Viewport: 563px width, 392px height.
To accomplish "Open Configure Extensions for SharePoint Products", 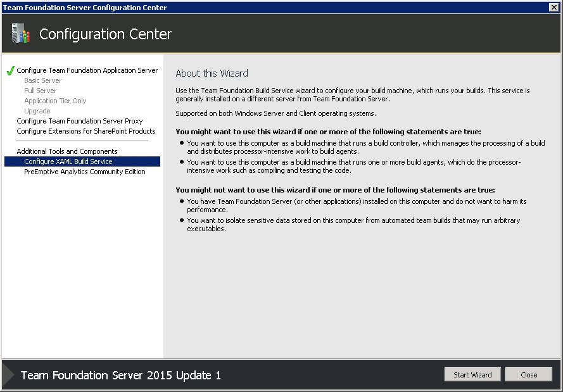I will point(86,131).
